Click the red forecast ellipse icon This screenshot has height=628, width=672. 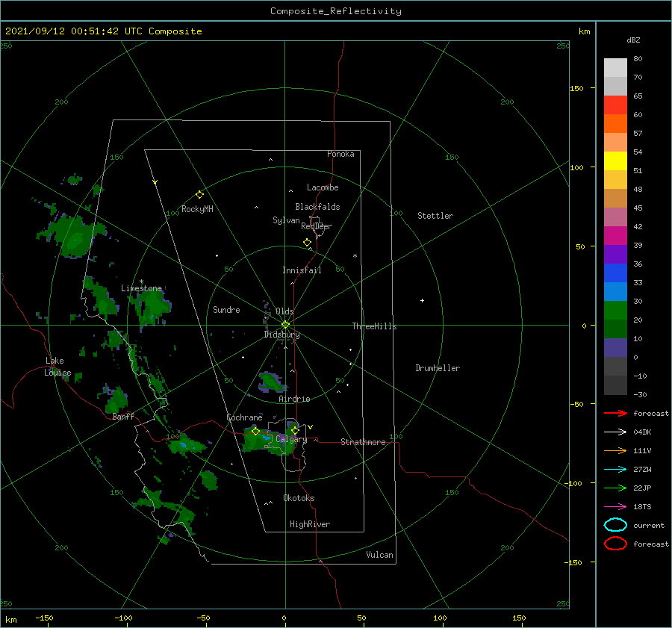point(615,544)
